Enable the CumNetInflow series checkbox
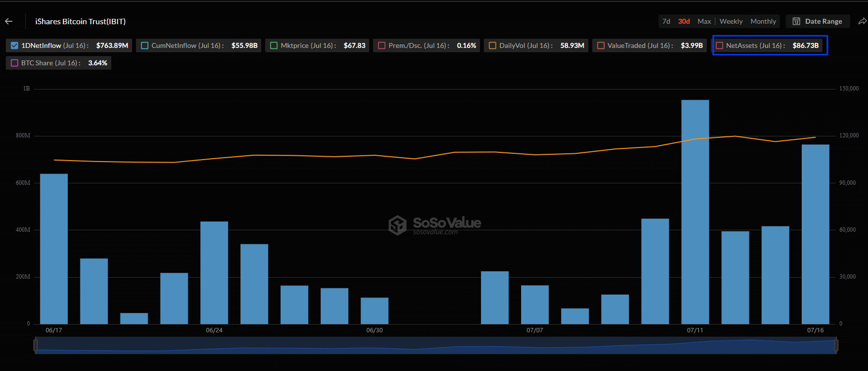Viewport: 868px width, 371px height. (x=145, y=45)
